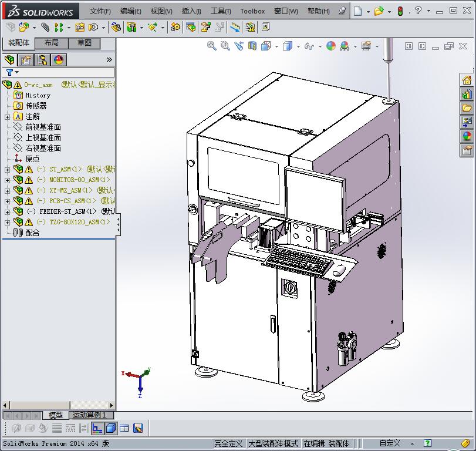Open the Toolbox menu

coord(252,11)
